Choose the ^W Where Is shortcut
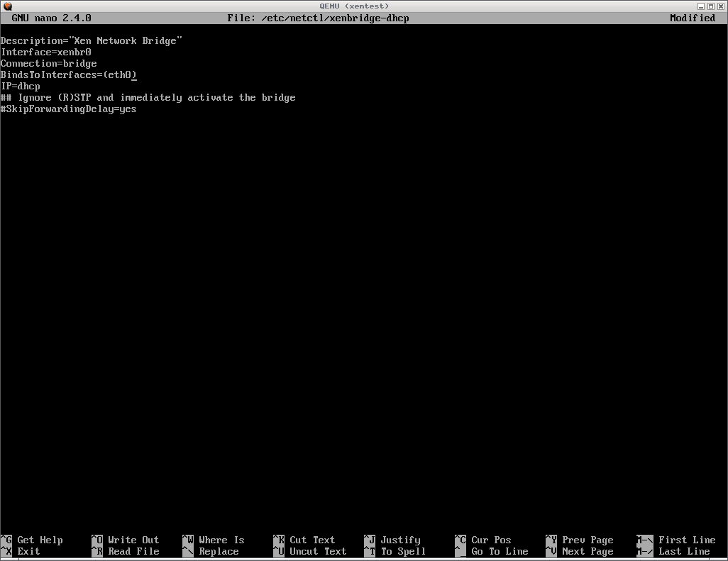 (214, 540)
